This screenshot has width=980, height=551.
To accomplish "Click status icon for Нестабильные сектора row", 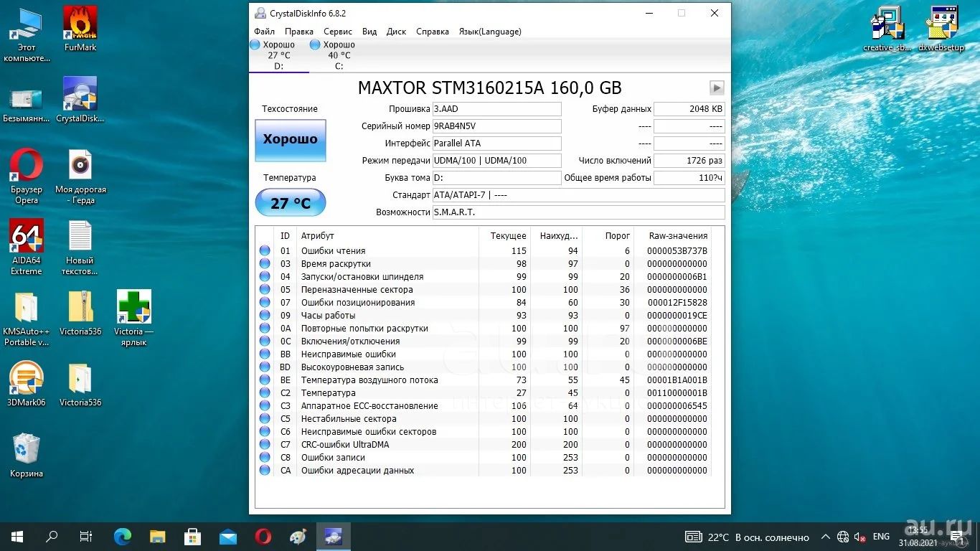I will (265, 419).
